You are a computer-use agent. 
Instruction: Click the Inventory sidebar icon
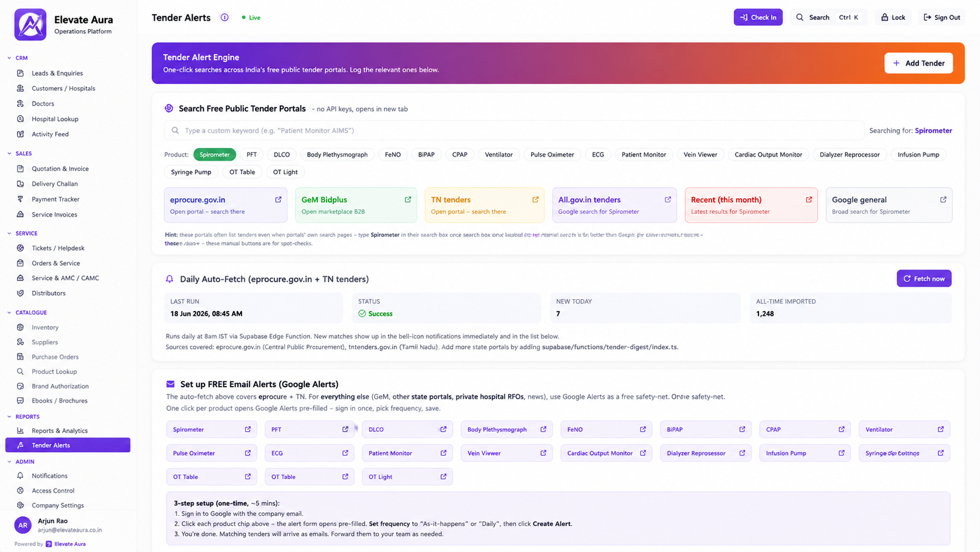tap(21, 327)
